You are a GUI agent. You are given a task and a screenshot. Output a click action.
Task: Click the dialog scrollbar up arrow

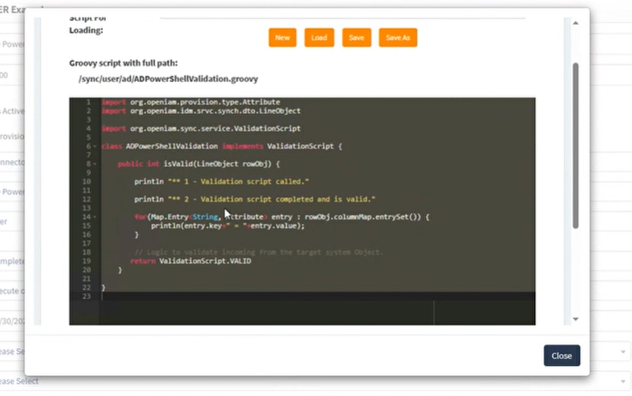tap(576, 23)
